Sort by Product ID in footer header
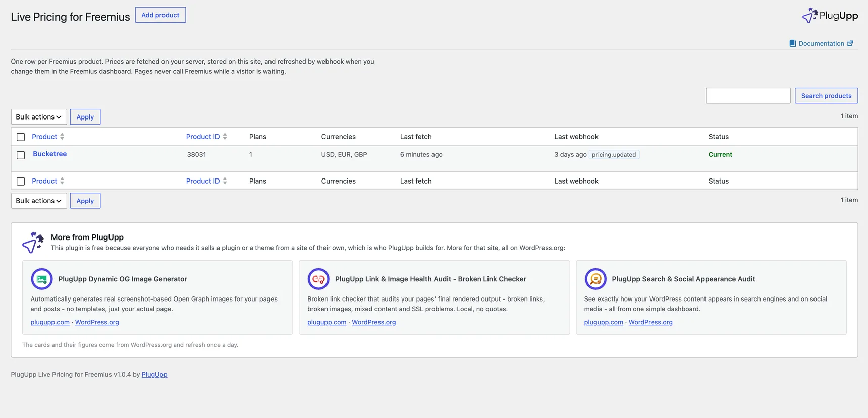The height and width of the screenshot is (418, 868). [x=203, y=181]
